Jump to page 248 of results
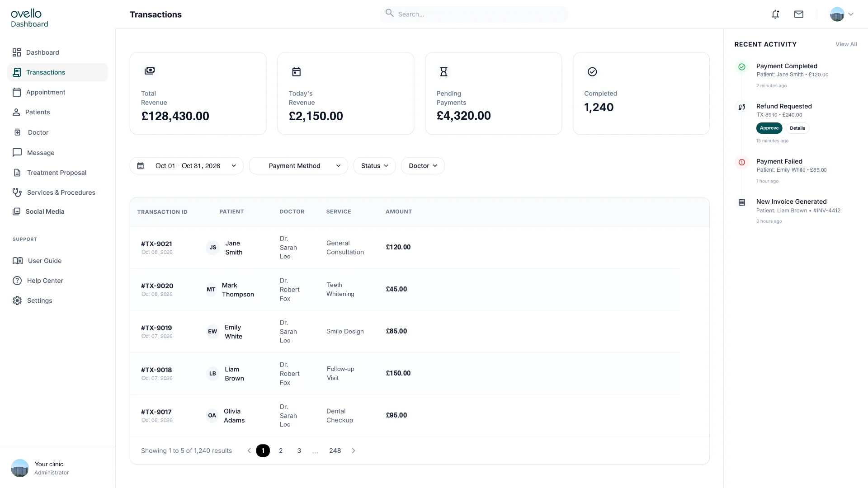Screen dimensions: 868x488 click(x=335, y=451)
